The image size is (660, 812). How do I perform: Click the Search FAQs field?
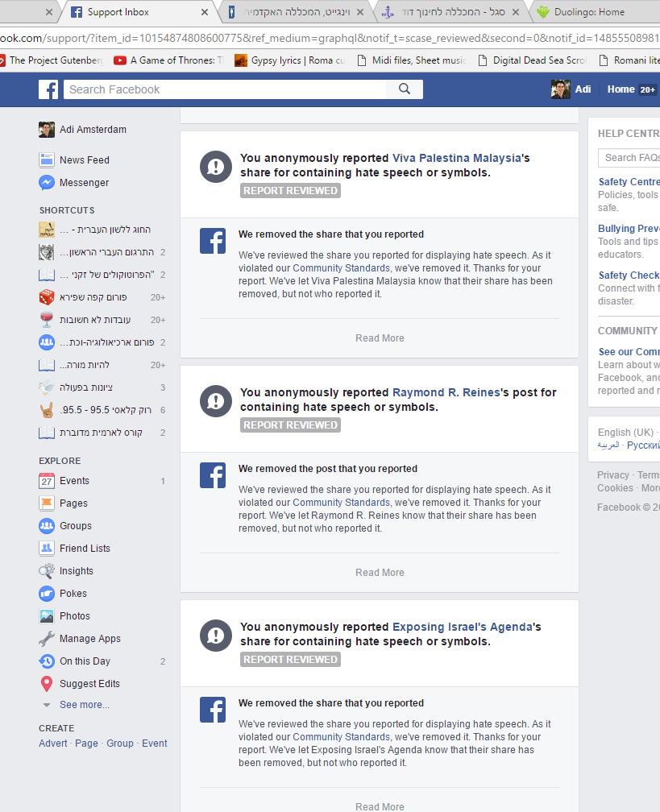coord(629,158)
